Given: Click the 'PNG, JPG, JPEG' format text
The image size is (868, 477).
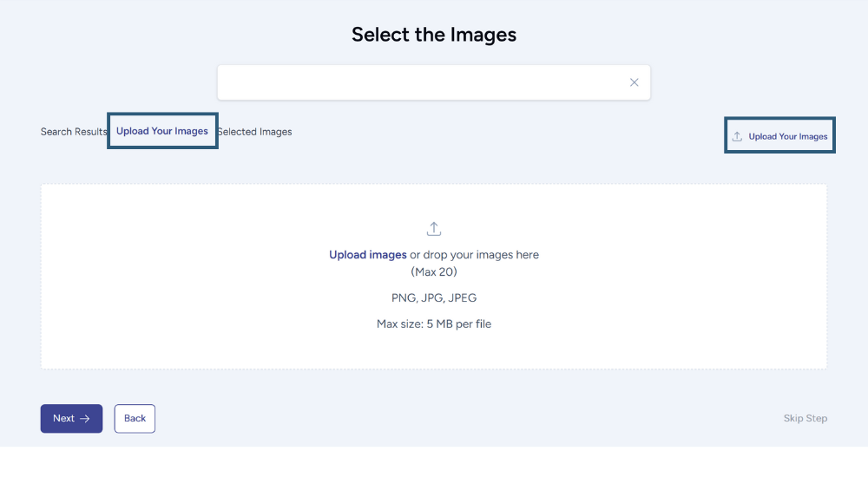Looking at the screenshot, I should pyautogui.click(x=434, y=297).
